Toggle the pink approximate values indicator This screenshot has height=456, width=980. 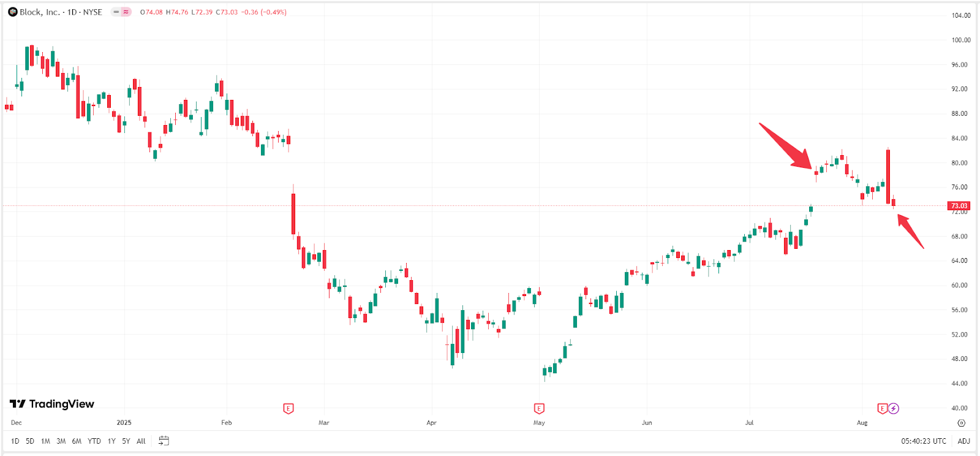127,11
